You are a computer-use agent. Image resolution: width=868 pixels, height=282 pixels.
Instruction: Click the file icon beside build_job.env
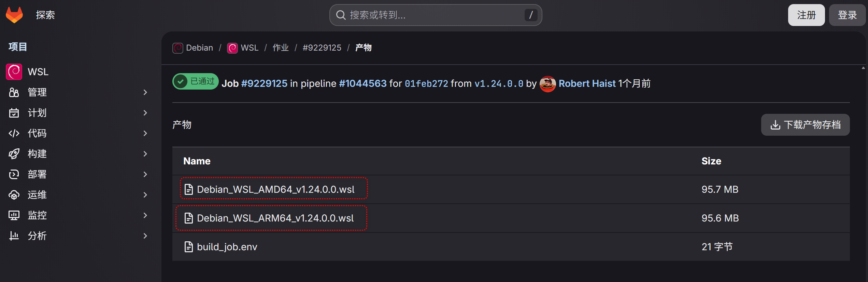point(189,247)
